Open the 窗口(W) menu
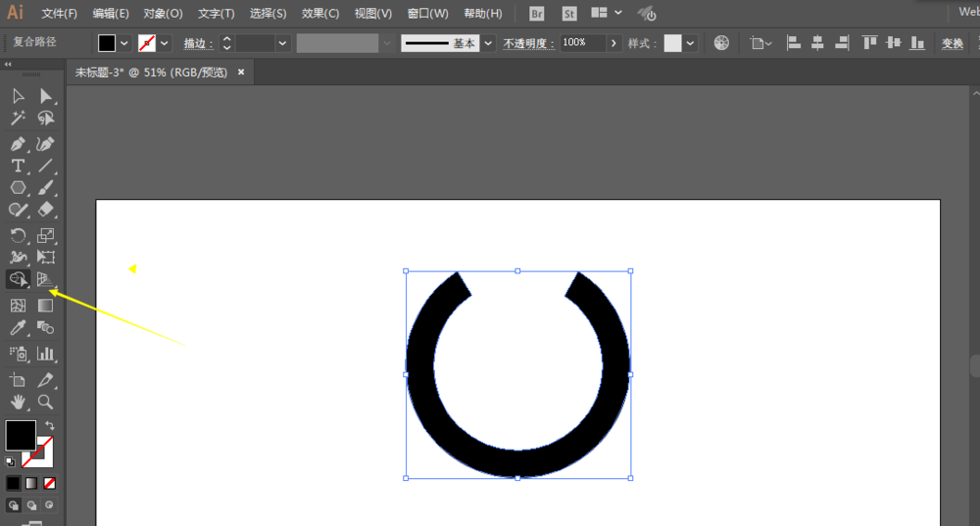The height and width of the screenshot is (526, 980). coord(427,14)
